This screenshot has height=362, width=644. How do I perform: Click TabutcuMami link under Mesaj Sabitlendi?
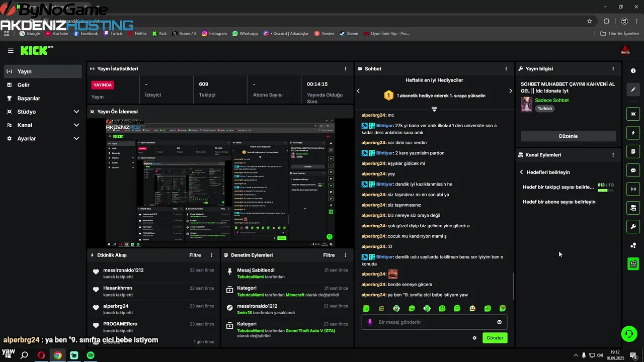tap(250, 277)
